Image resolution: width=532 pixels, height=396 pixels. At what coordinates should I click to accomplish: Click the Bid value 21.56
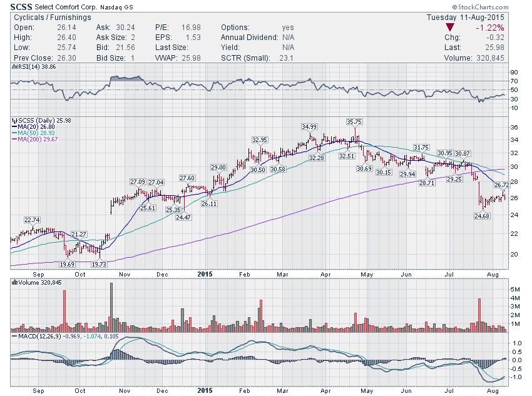pos(125,47)
